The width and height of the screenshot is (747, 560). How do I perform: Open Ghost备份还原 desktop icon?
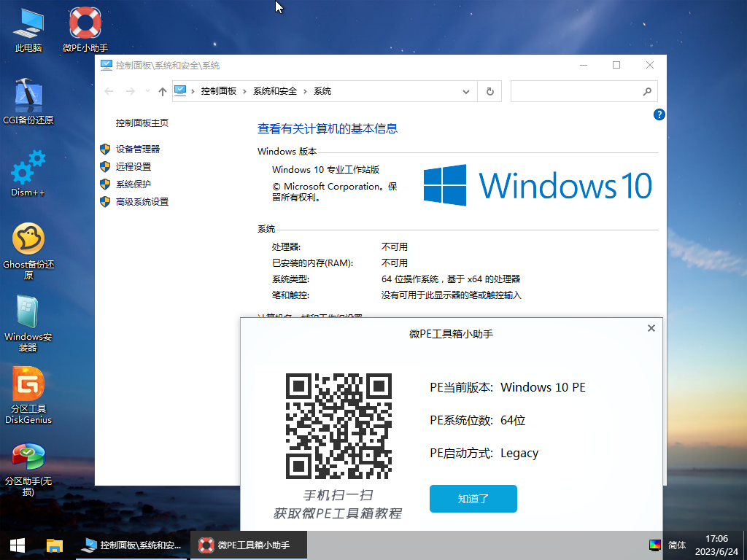[x=28, y=251]
